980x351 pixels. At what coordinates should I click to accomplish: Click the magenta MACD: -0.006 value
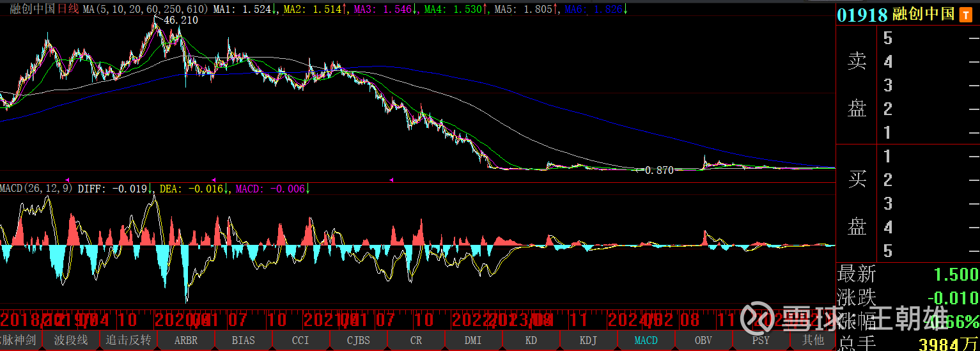tap(273, 189)
